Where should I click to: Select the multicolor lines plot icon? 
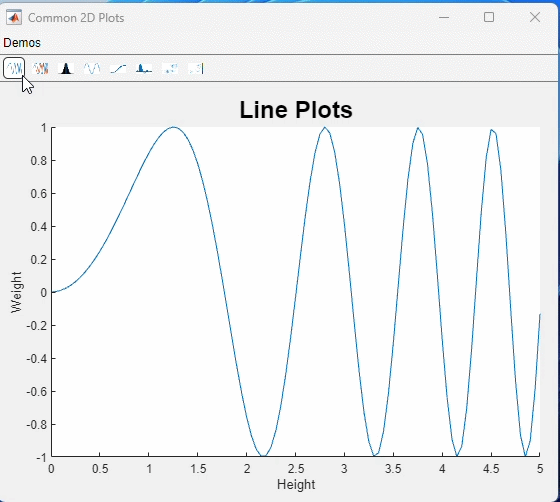tap(40, 68)
